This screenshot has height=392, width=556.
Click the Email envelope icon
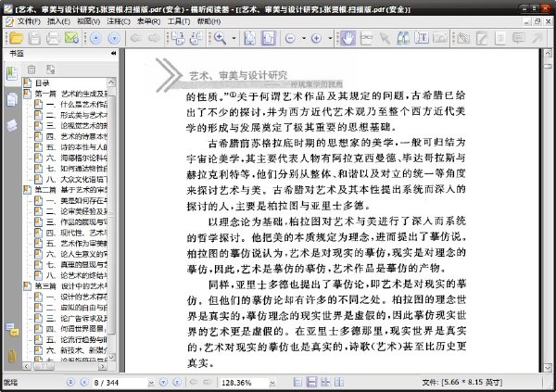[x=71, y=38]
